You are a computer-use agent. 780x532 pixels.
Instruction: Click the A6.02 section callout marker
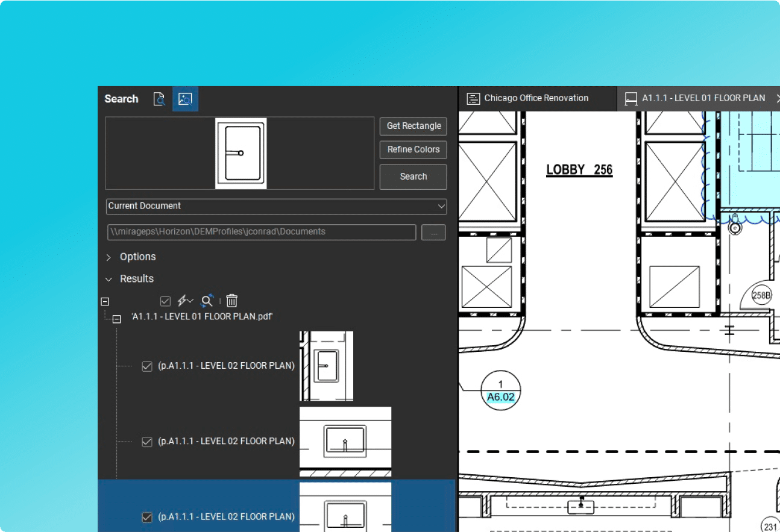500,390
